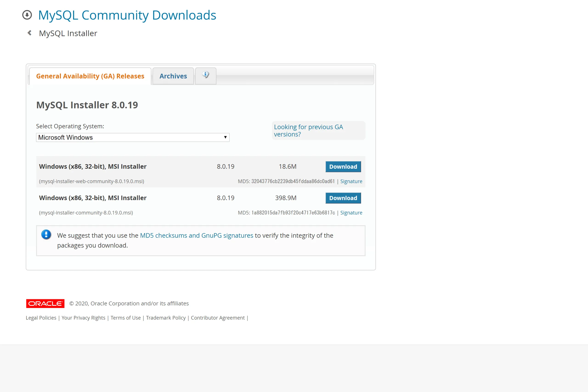
Task: Open Signature link for mysql-installer-community-8.0.19.0.msi
Action: pos(351,212)
